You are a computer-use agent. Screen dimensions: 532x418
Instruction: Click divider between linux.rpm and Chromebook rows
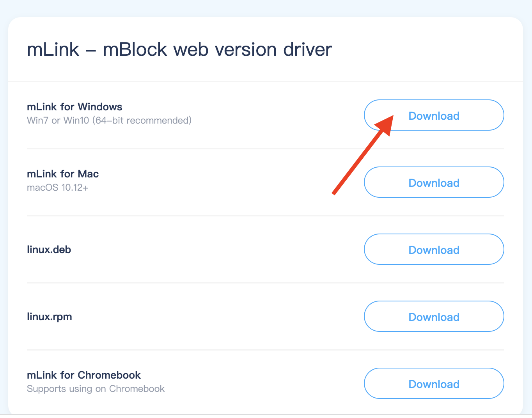(265, 350)
